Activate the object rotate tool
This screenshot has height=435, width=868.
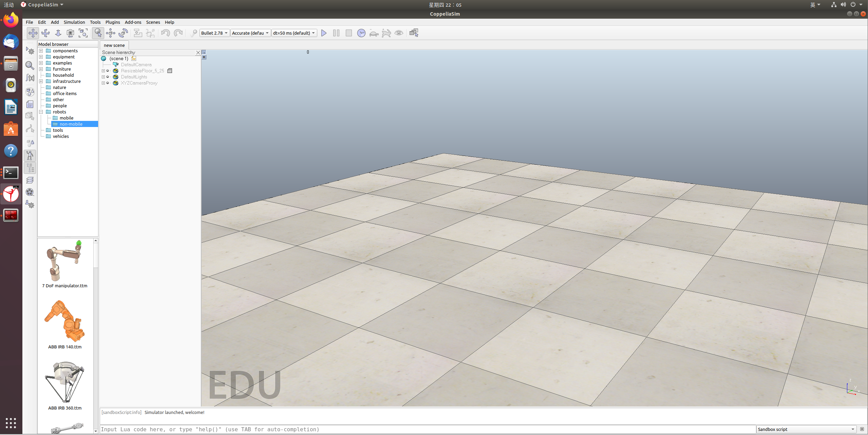point(123,33)
